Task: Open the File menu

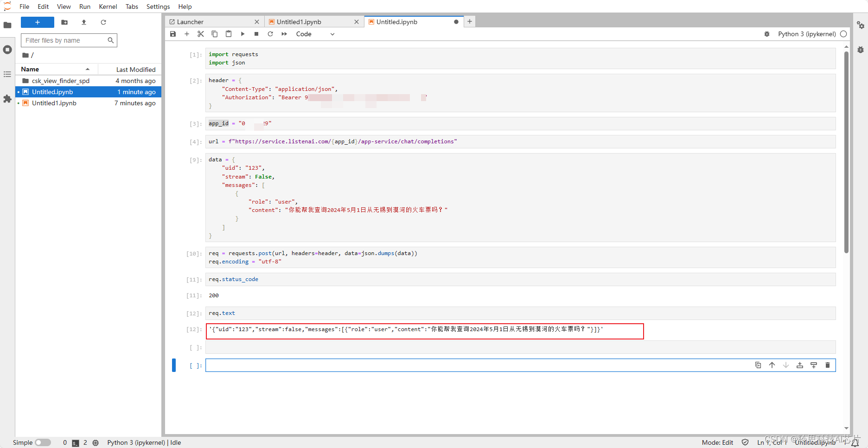Action: coord(25,6)
